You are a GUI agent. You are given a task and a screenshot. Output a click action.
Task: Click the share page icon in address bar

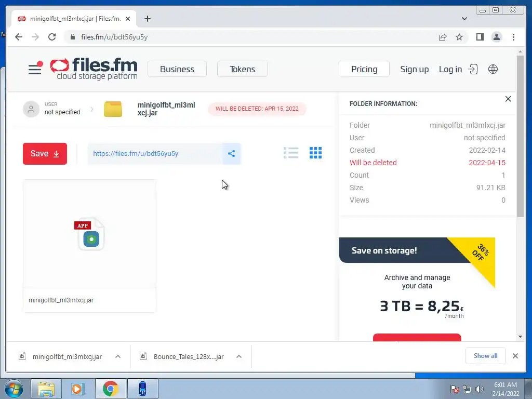pos(443,37)
